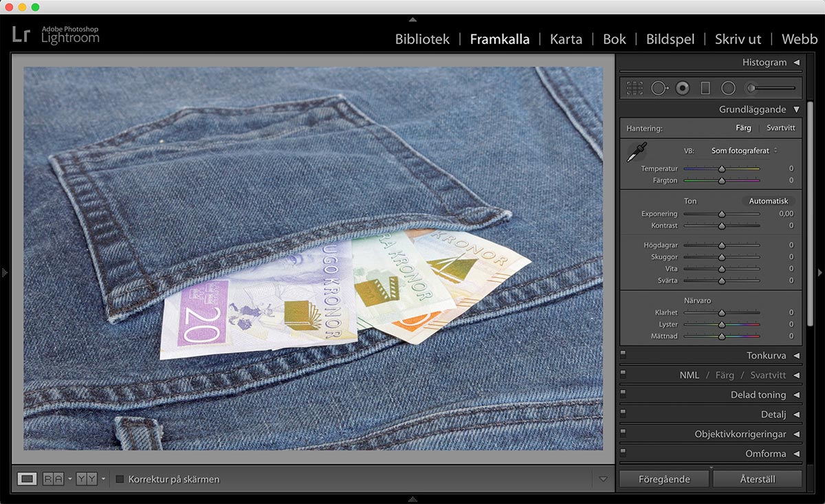Set Hantering to Färg
Image resolution: width=825 pixels, height=504 pixels.
[743, 128]
